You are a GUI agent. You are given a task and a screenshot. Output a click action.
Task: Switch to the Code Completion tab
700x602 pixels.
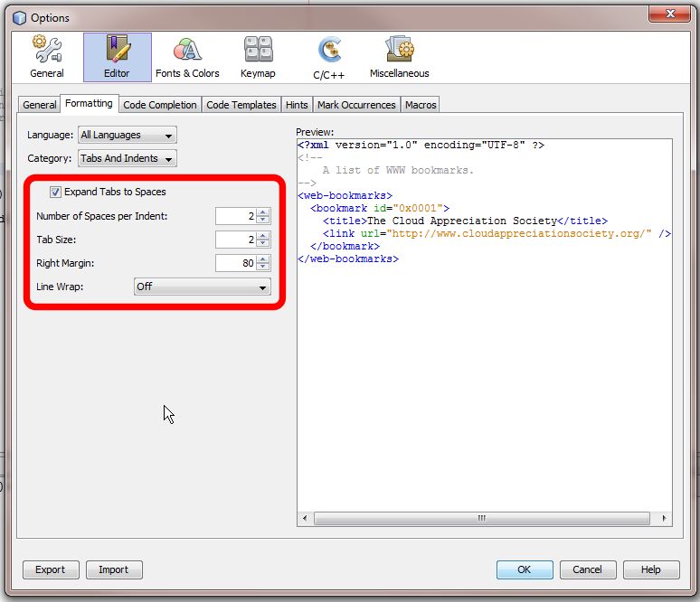point(160,105)
